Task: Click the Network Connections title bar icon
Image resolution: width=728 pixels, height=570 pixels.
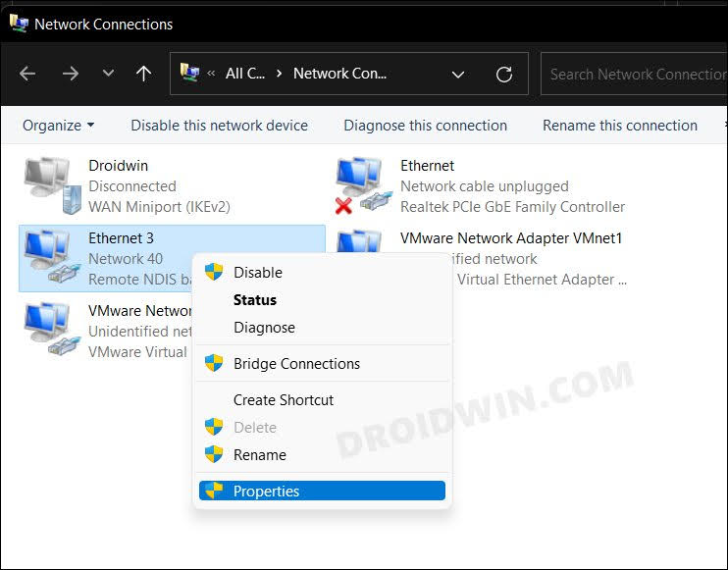Action: 19,24
